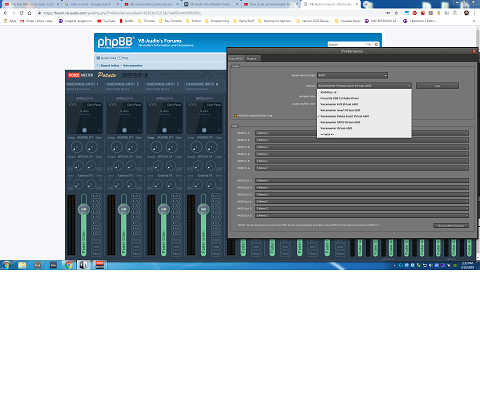Enable solo on Hardware Input 2 strip
The image size is (480, 405).
click(x=136, y=247)
